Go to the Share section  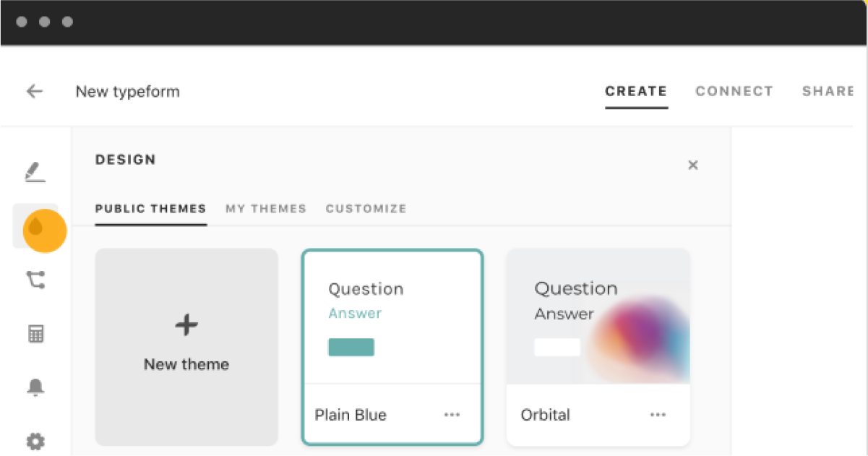tap(828, 92)
